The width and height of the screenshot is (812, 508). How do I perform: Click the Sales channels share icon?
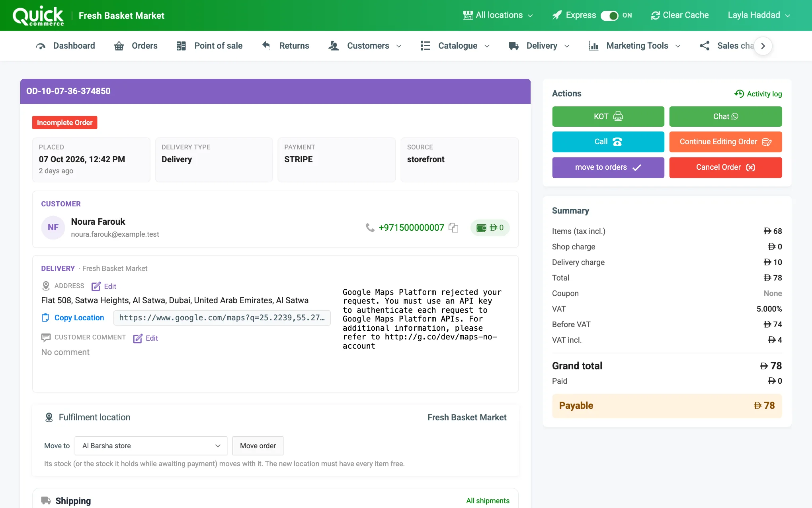705,46
